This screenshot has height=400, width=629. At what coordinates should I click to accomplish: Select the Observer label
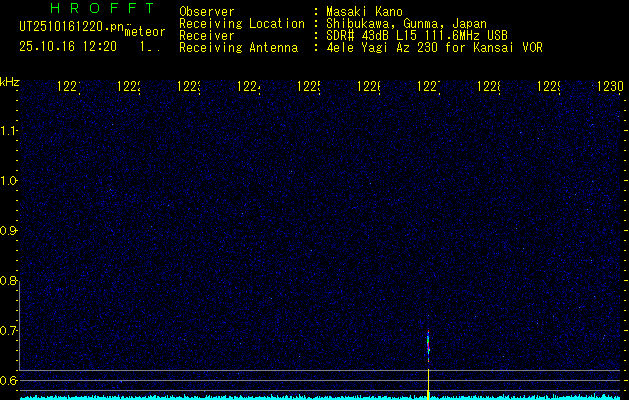tap(207, 11)
